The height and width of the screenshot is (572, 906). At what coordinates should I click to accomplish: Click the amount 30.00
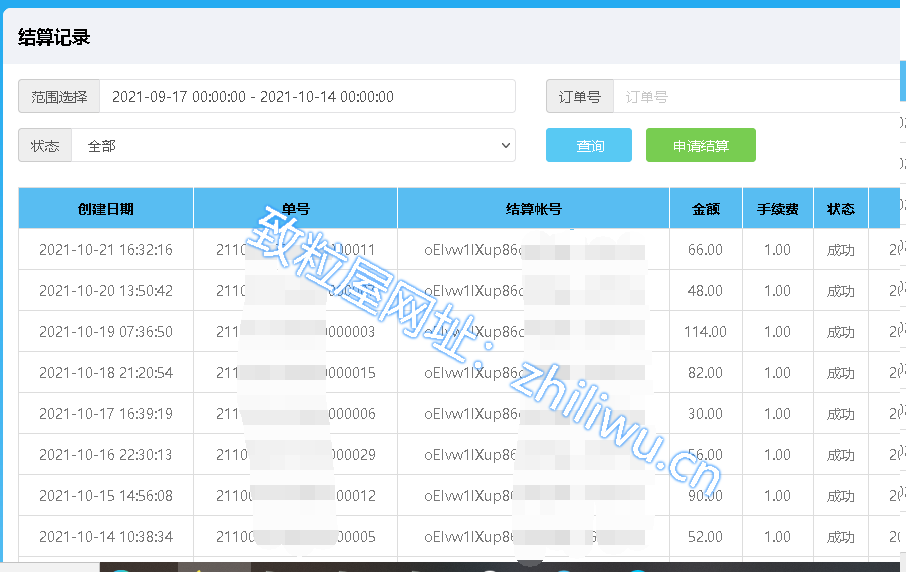(x=705, y=414)
